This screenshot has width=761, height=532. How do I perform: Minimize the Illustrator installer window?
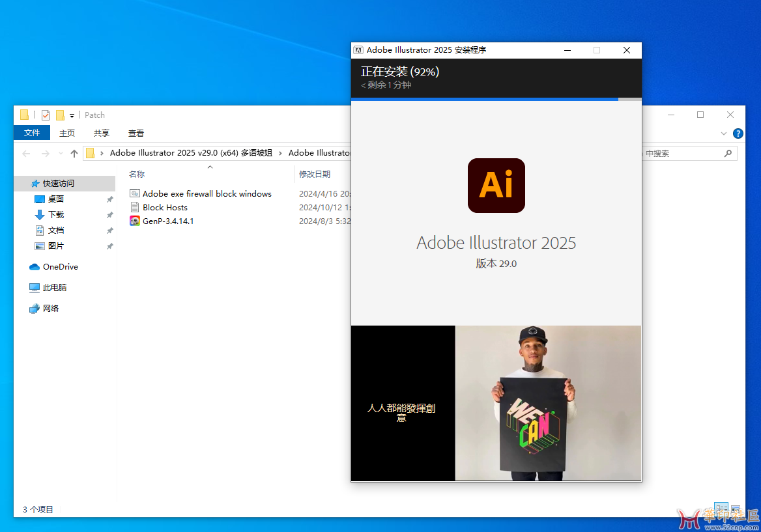tap(567, 50)
